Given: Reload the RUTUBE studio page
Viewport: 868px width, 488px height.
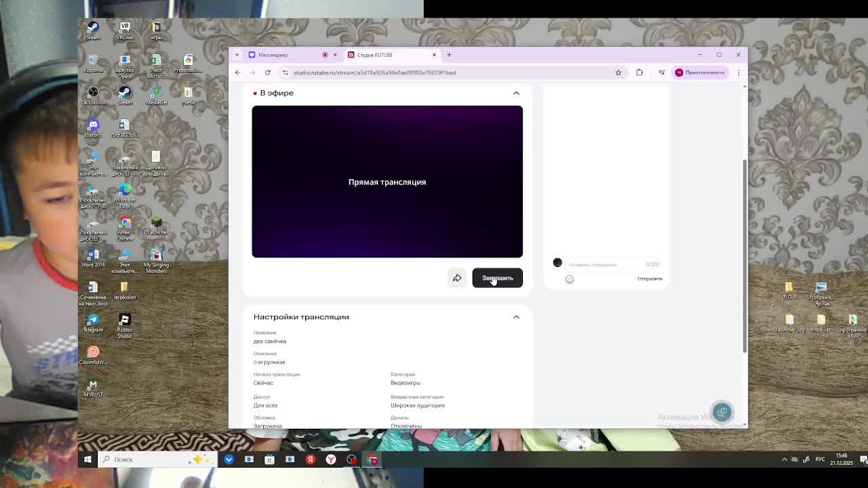Looking at the screenshot, I should 268,73.
